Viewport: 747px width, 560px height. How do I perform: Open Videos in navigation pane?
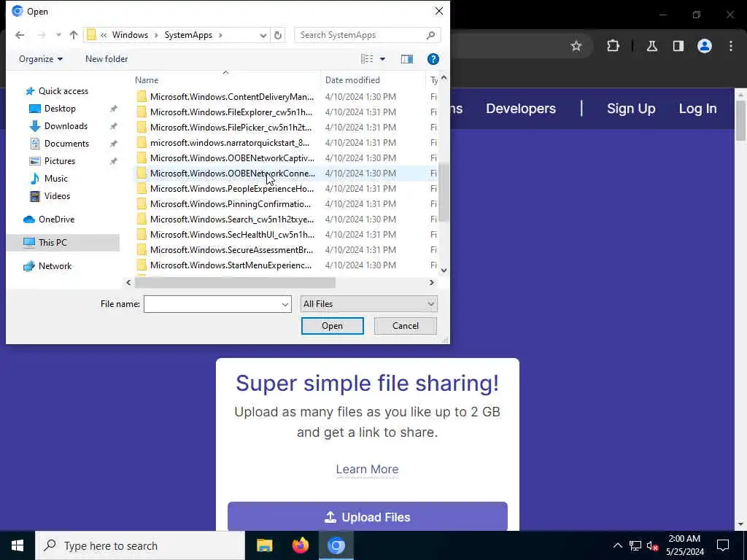[57, 196]
